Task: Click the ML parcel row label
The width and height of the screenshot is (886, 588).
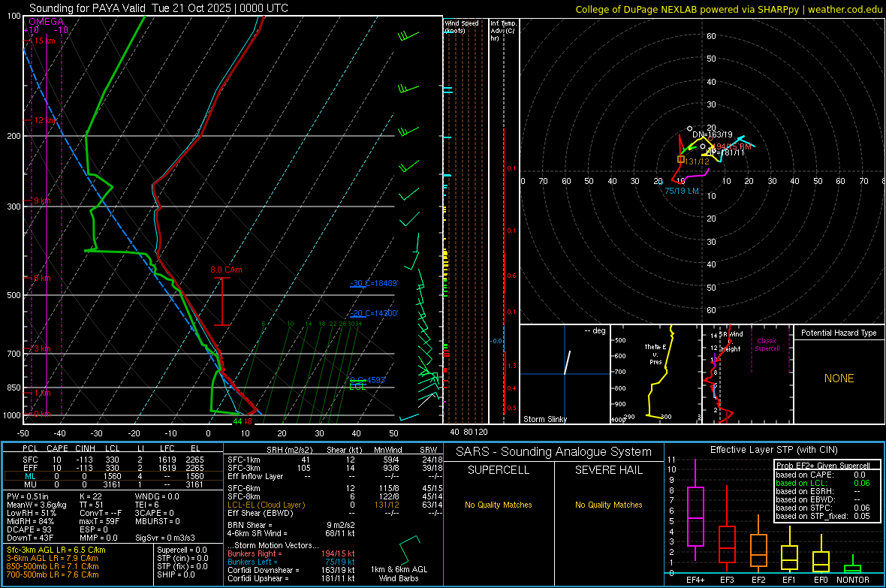Action: (30, 476)
